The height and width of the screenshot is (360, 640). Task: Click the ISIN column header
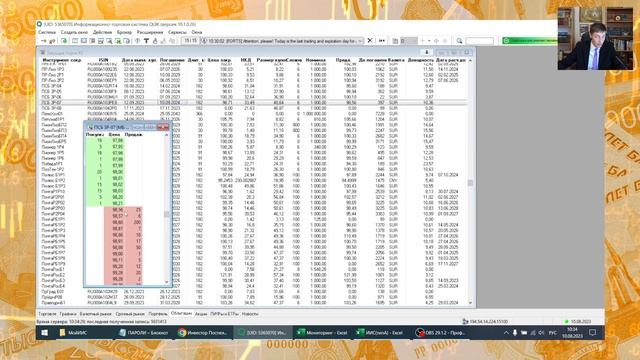click(103, 60)
